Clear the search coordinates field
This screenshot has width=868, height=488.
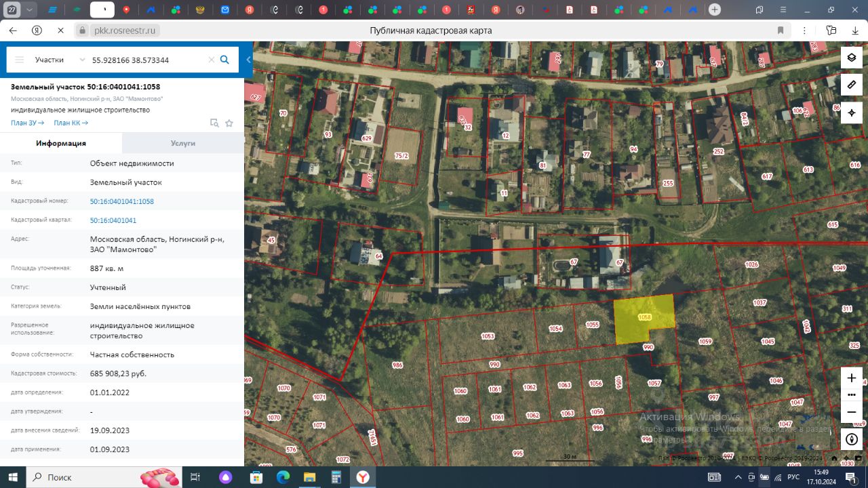click(212, 60)
